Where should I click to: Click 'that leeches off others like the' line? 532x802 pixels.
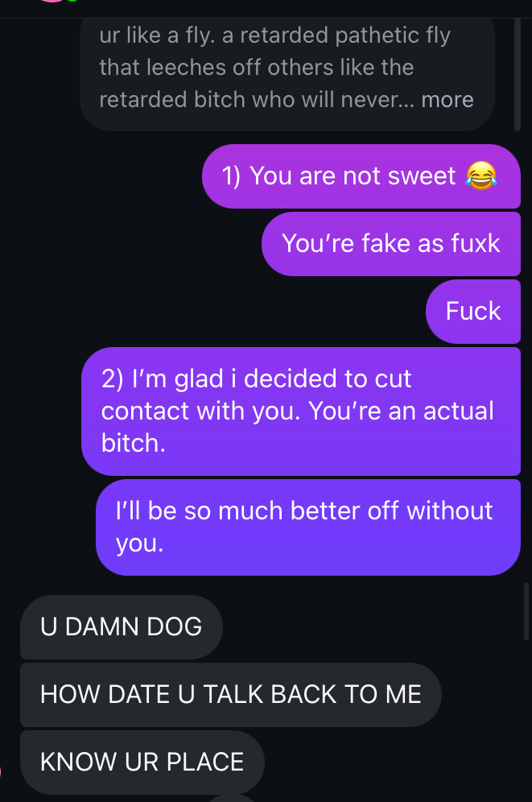coord(257,68)
